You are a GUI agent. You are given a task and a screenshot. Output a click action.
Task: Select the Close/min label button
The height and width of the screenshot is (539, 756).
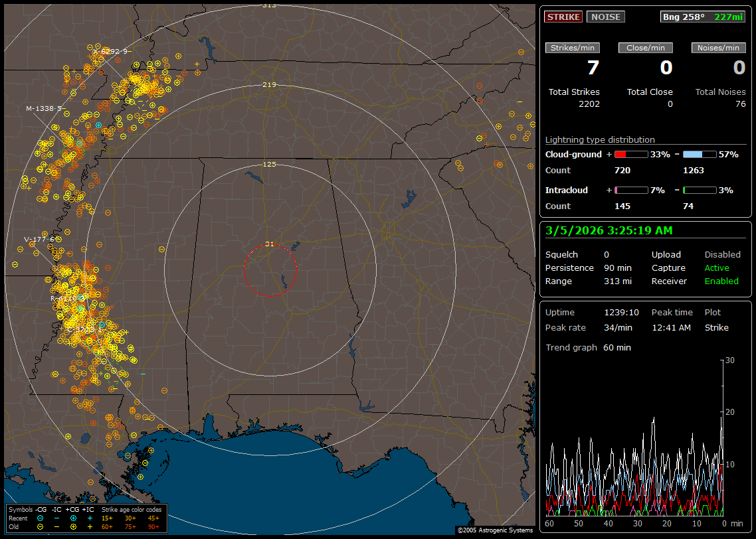tap(646, 48)
